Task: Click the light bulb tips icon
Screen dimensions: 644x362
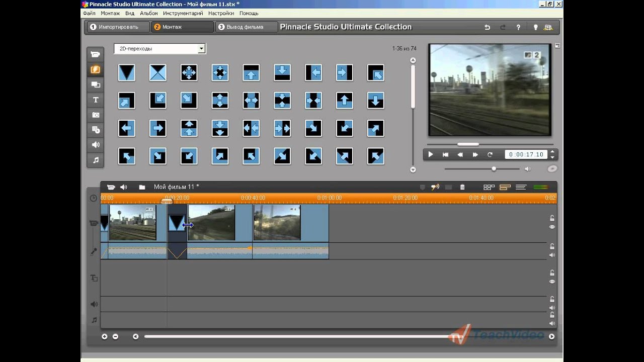Action: pyautogui.click(x=535, y=27)
